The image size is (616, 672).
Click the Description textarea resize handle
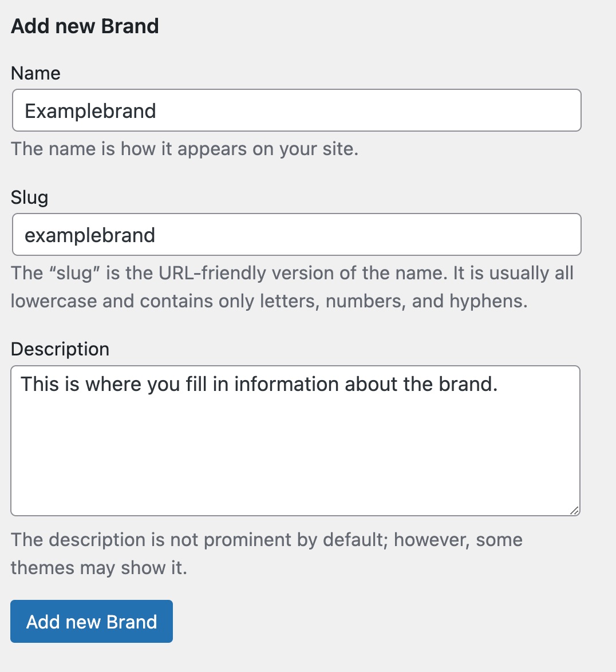coord(574,510)
